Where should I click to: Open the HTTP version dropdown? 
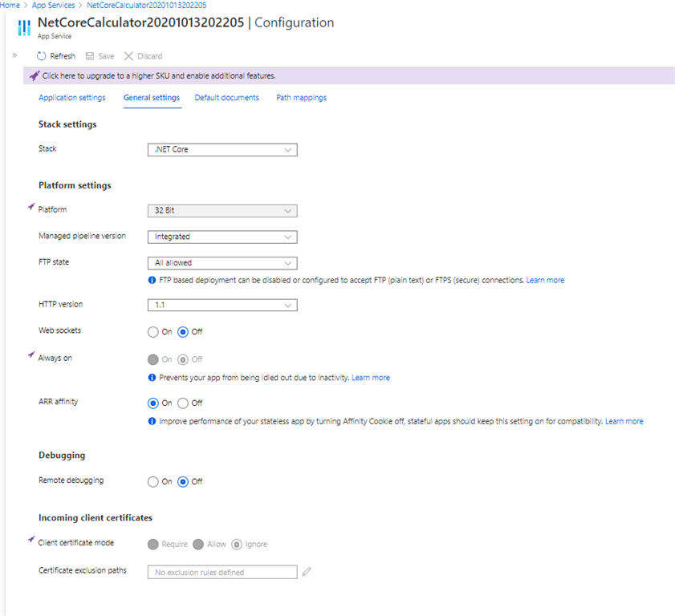[222, 305]
